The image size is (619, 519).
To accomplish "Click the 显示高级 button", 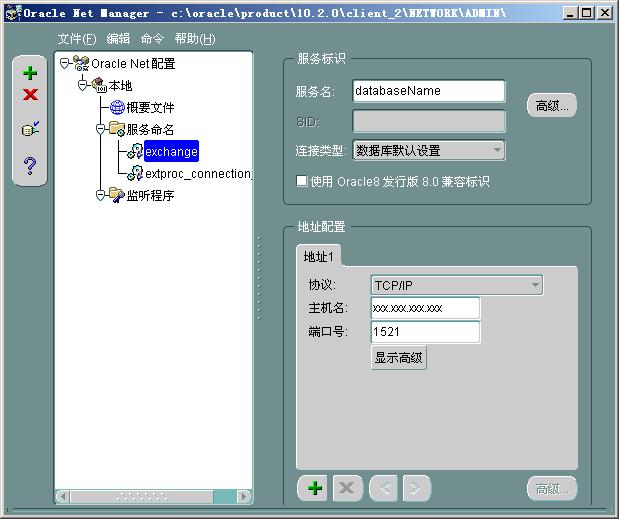I will [x=399, y=358].
